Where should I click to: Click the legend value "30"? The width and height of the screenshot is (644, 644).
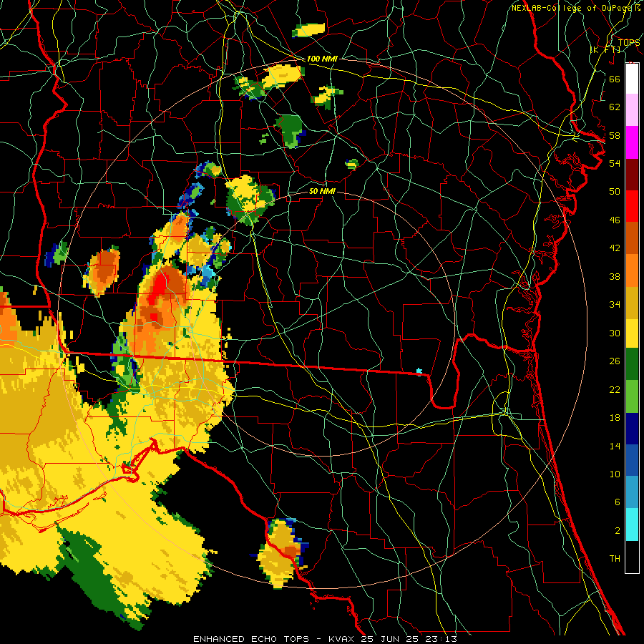615,333
